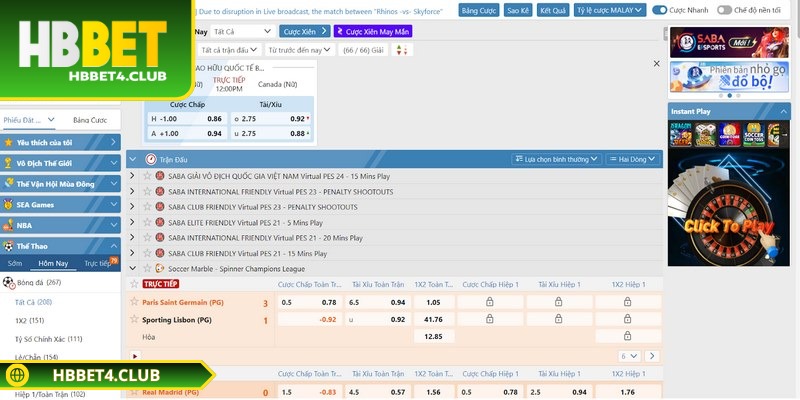Toggle Chế độ nền tối switch
This screenshot has height=400, width=800.
[724, 10]
